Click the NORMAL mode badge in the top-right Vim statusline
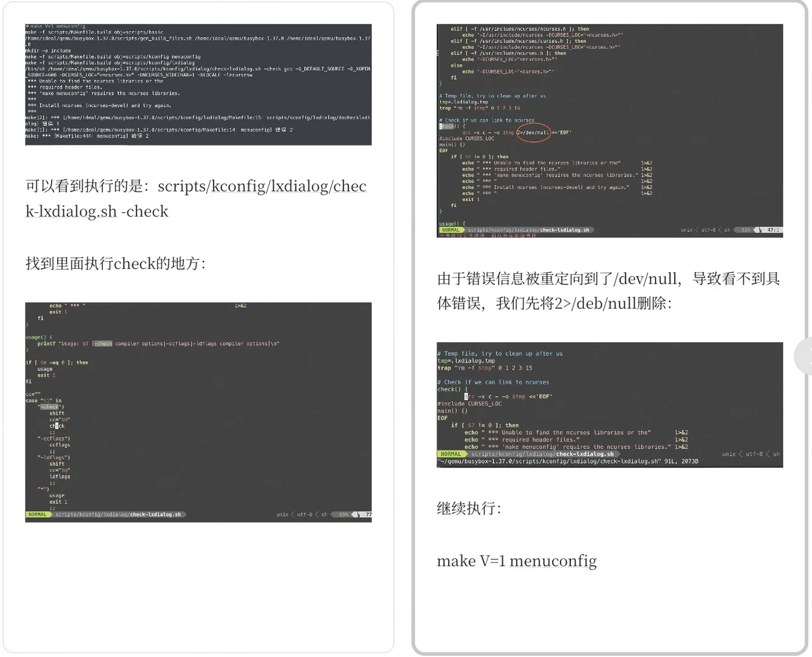This screenshot has height=657, width=812. 451,230
